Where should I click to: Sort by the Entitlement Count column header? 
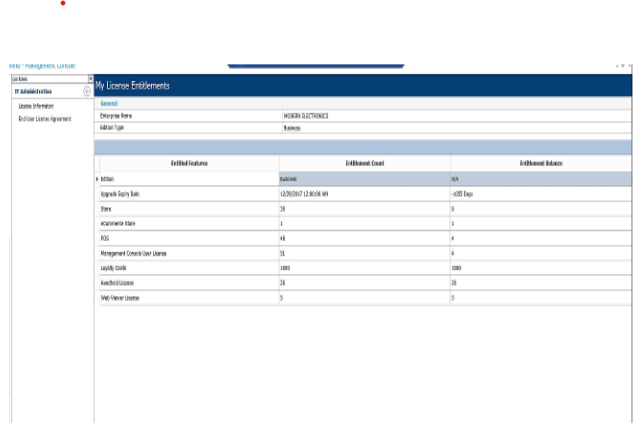tap(364, 162)
